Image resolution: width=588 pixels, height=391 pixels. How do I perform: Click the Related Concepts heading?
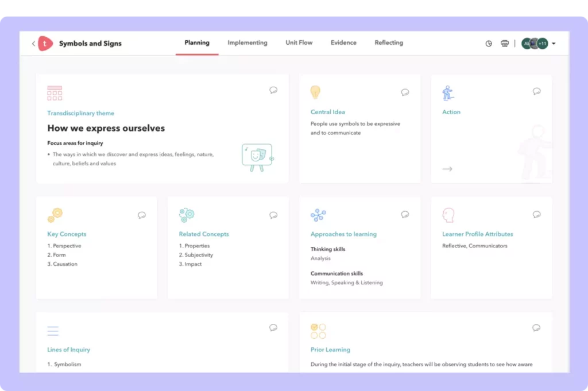point(204,234)
